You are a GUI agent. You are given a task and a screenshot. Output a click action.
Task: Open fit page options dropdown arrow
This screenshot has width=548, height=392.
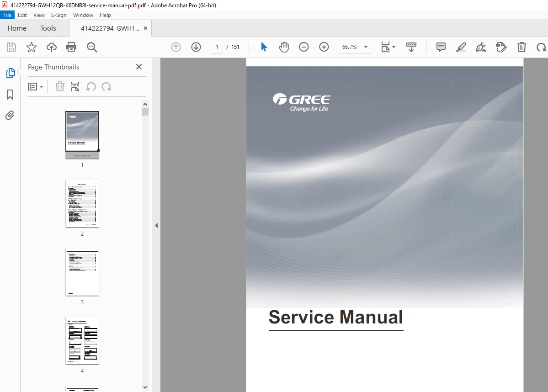(x=394, y=47)
